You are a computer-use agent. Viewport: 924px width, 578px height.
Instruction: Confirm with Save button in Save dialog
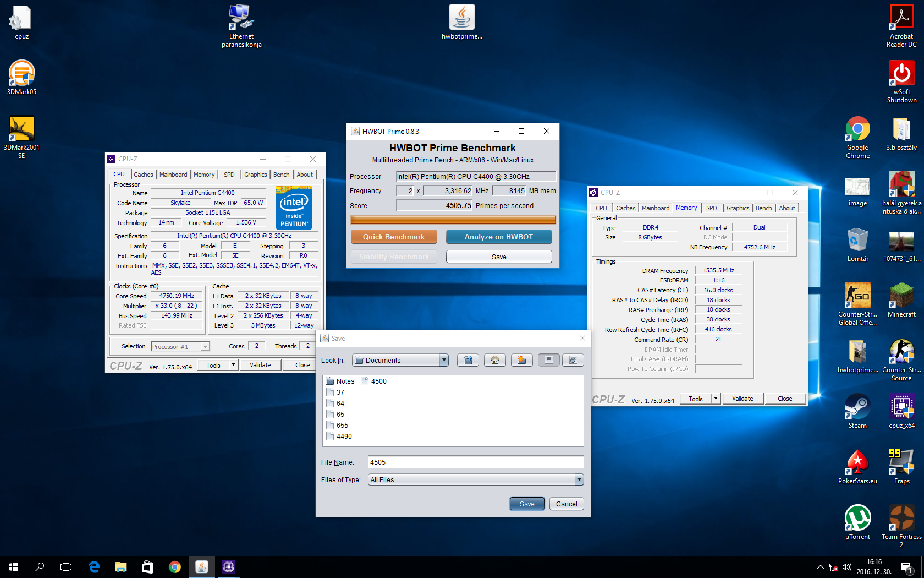527,504
